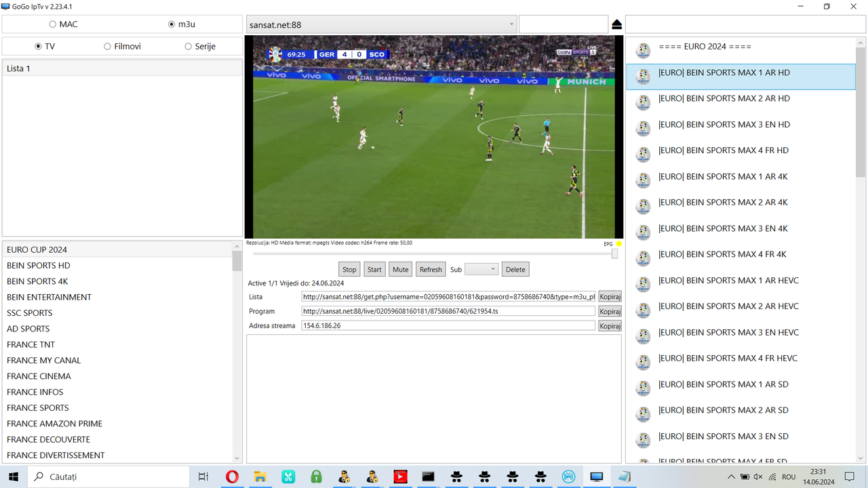Mute the stream audio
Image resolution: width=868 pixels, height=488 pixels.
point(401,269)
